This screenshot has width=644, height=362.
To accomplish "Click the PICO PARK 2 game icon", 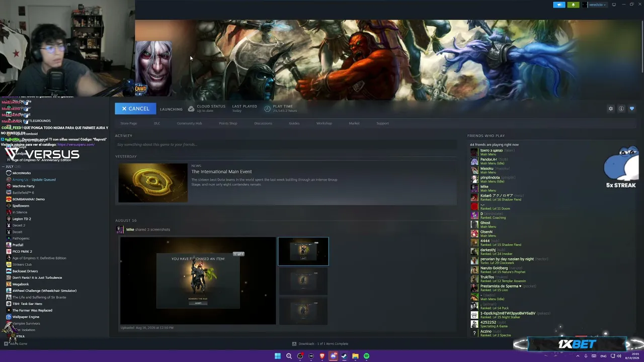I will 9,251.
